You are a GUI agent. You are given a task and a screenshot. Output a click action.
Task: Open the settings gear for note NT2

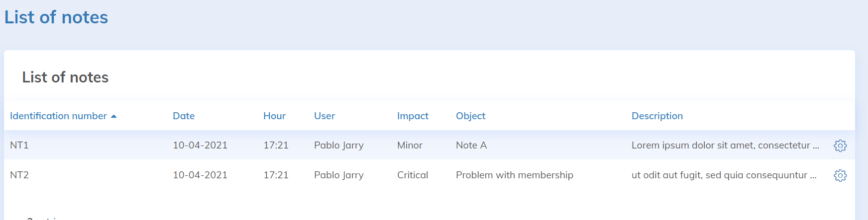pyautogui.click(x=840, y=175)
